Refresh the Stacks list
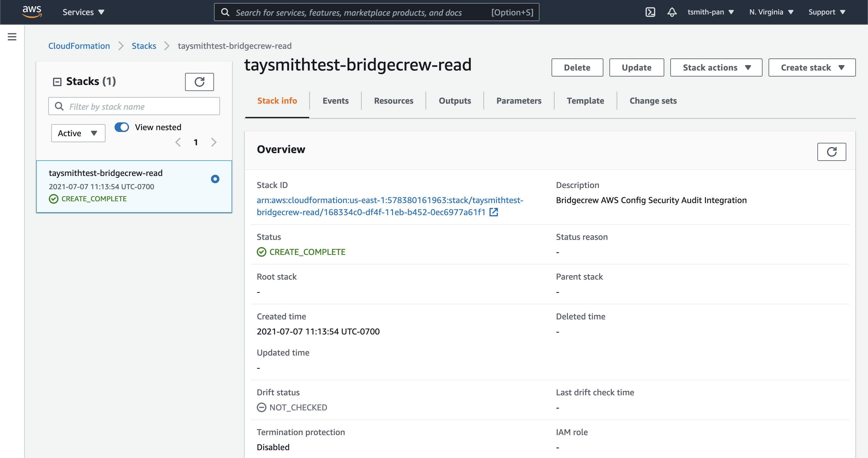 200,82
